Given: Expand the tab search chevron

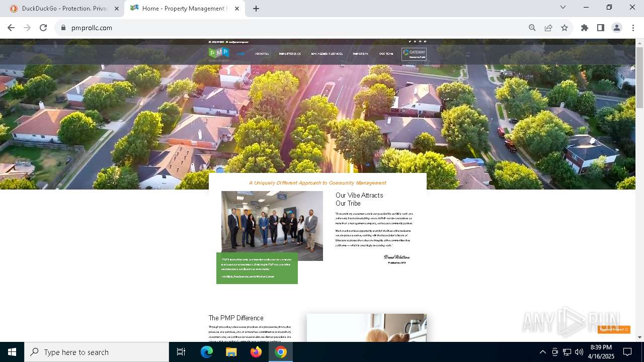Looking at the screenshot, I should click(563, 7).
